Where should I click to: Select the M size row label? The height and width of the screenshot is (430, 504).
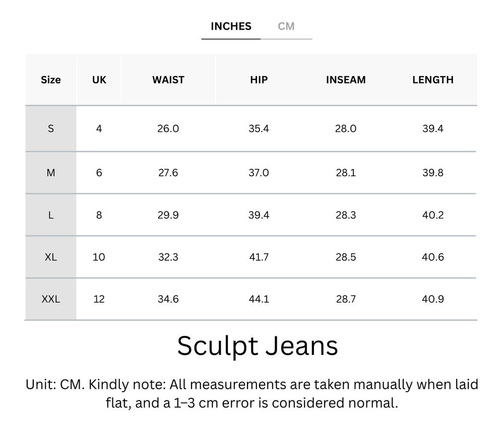tap(50, 172)
